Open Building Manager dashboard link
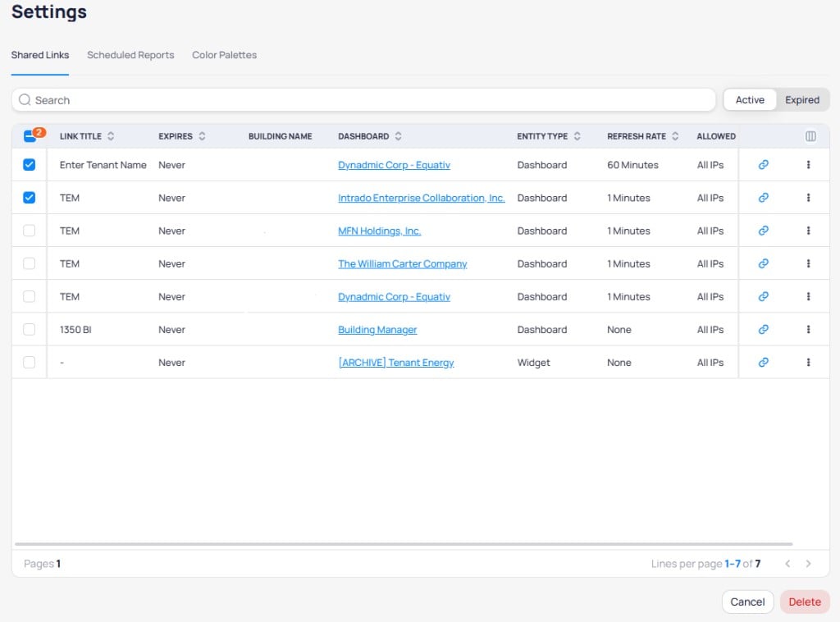 377,330
